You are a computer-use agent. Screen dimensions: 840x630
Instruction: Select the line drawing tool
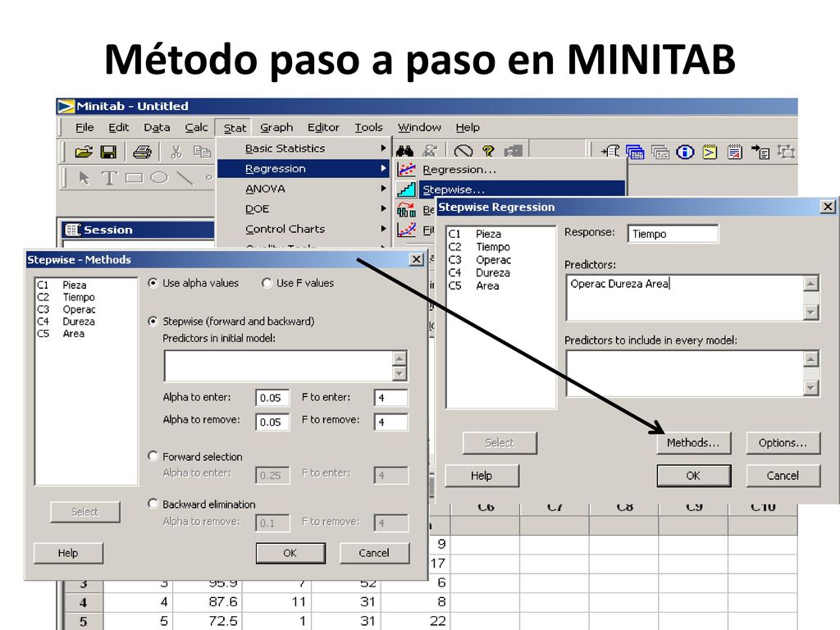pyautogui.click(x=185, y=177)
